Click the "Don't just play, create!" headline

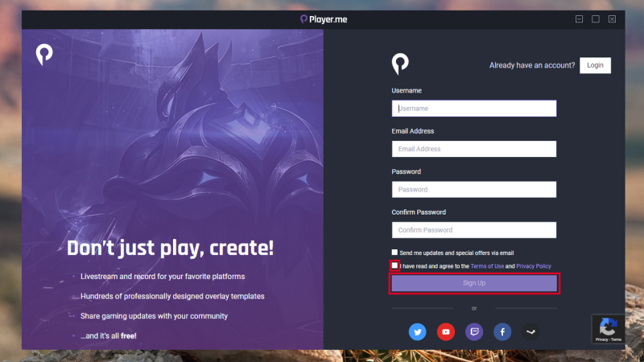[x=170, y=248]
